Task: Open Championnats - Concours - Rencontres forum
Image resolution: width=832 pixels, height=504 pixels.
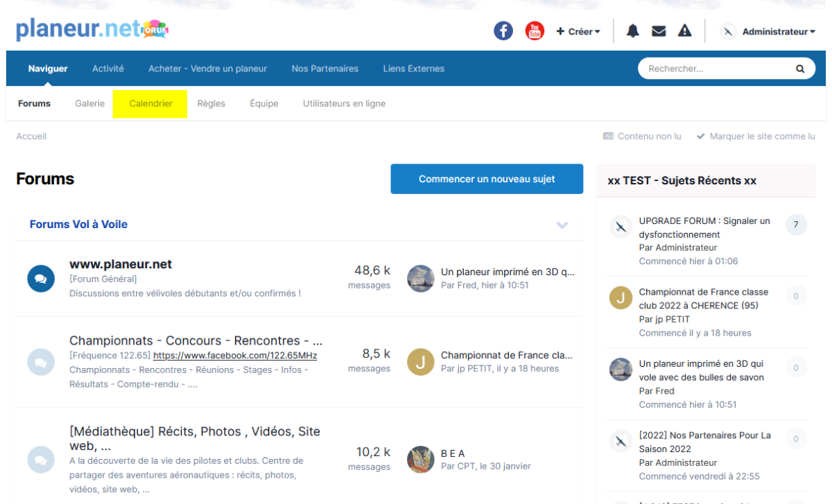Action: point(196,340)
